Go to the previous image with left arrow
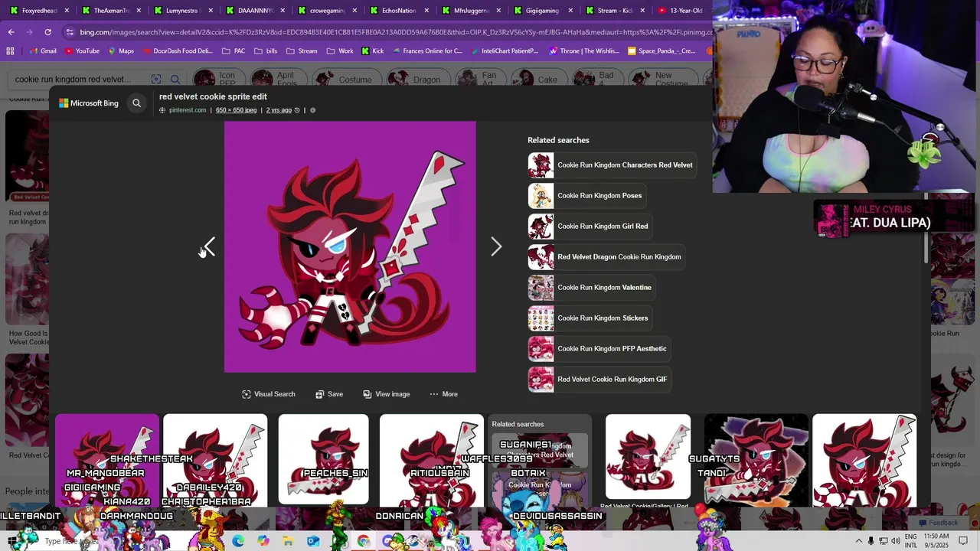980x551 pixels. 209,246
